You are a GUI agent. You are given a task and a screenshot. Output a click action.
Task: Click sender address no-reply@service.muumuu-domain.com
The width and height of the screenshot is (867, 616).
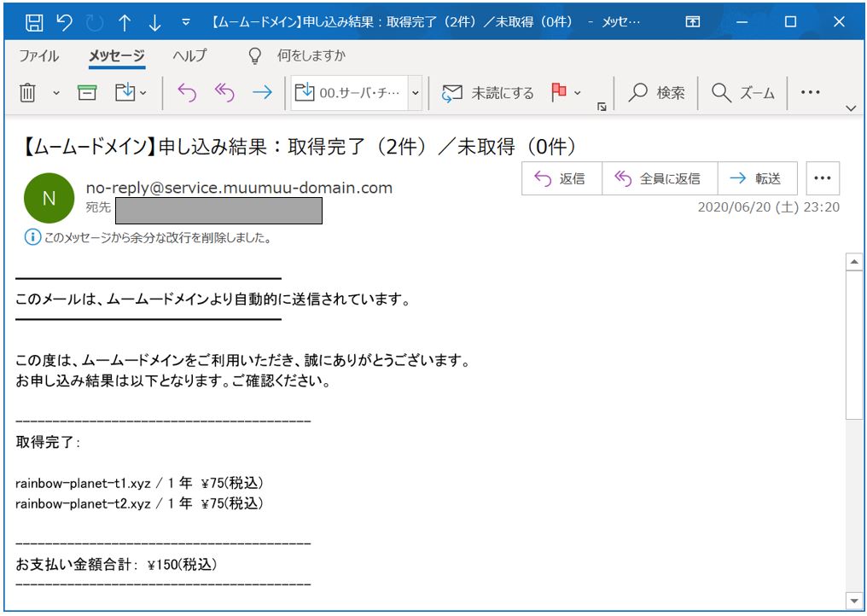pyautogui.click(x=239, y=188)
